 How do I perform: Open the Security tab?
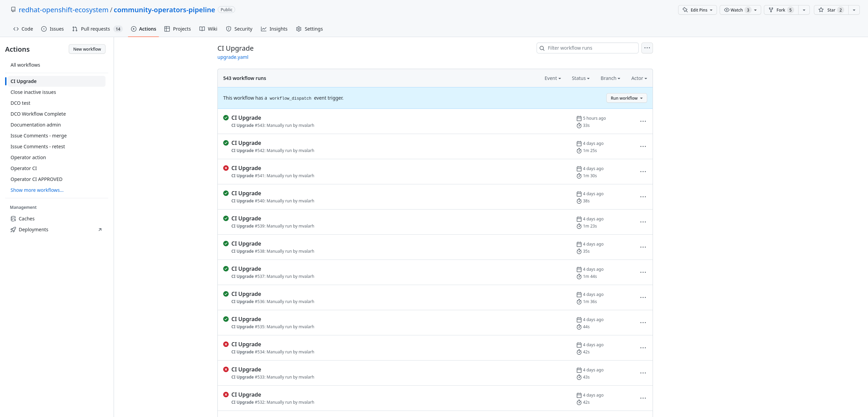[x=239, y=29]
